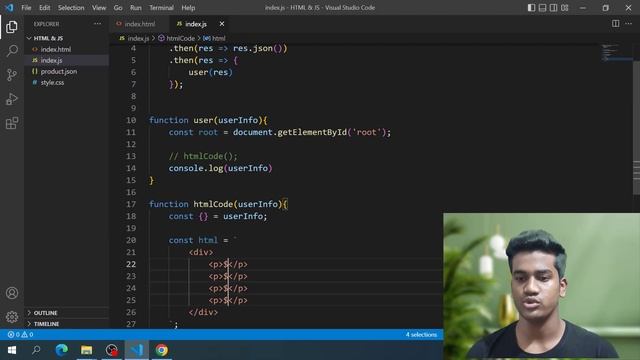Open File Explorer from taskbar
The image size is (640, 360).
click(x=87, y=350)
